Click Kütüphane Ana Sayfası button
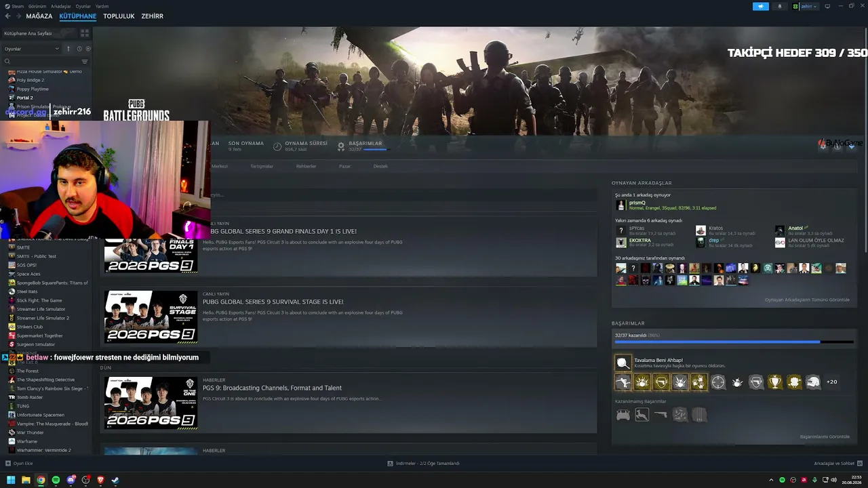The height and width of the screenshot is (488, 868). [39, 33]
